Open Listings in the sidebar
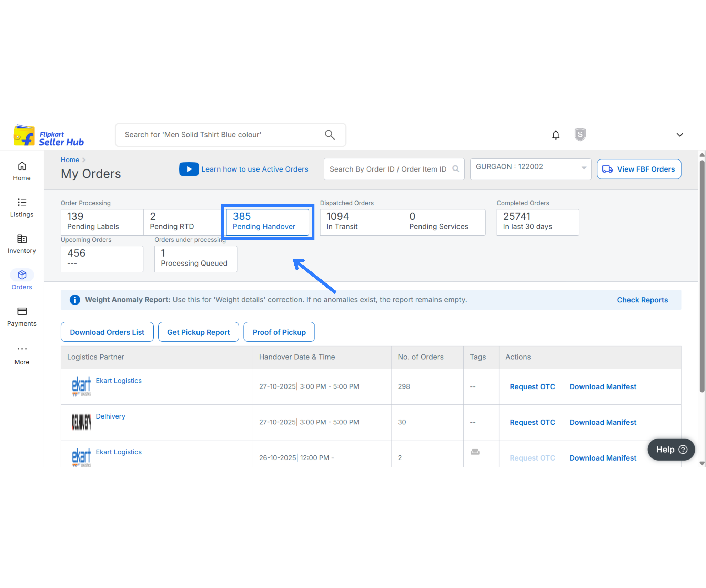706x588 pixels. 22,208
